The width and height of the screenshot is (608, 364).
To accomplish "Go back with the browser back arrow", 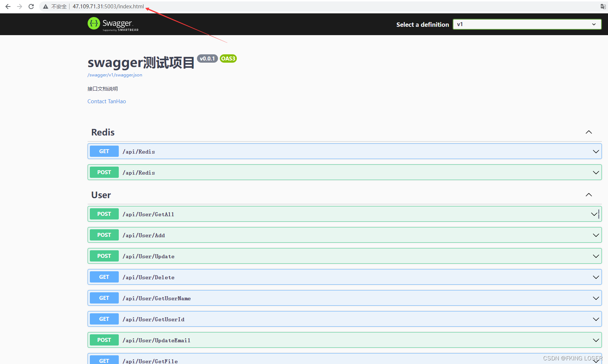I will click(x=8, y=7).
